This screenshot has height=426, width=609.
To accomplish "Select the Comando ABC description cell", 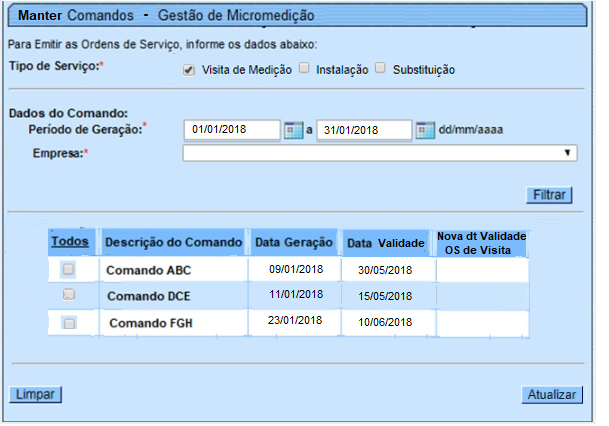I will [173, 270].
